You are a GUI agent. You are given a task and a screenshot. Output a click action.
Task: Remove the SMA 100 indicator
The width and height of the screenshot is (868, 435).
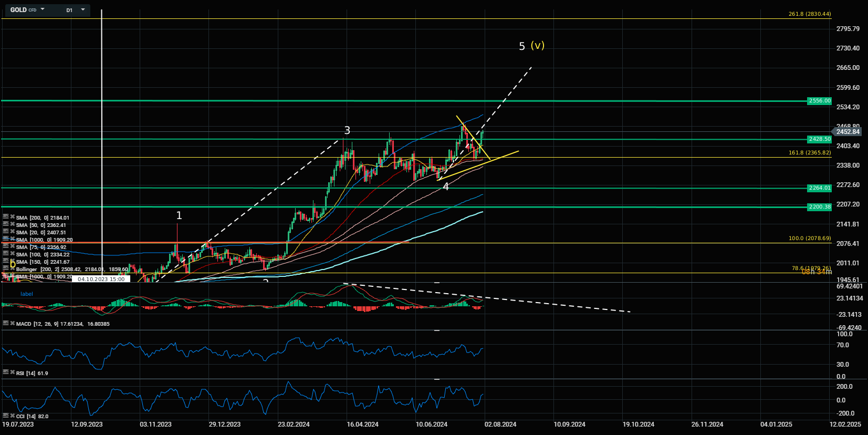tap(12, 253)
